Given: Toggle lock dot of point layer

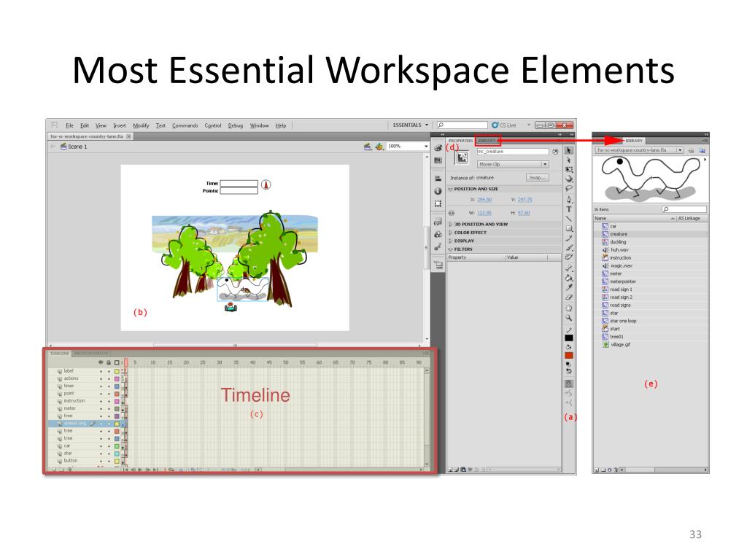Looking at the screenshot, I should [x=109, y=394].
